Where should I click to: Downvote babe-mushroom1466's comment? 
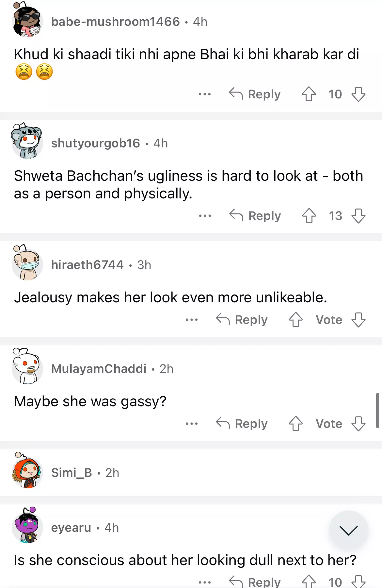pos(358,94)
